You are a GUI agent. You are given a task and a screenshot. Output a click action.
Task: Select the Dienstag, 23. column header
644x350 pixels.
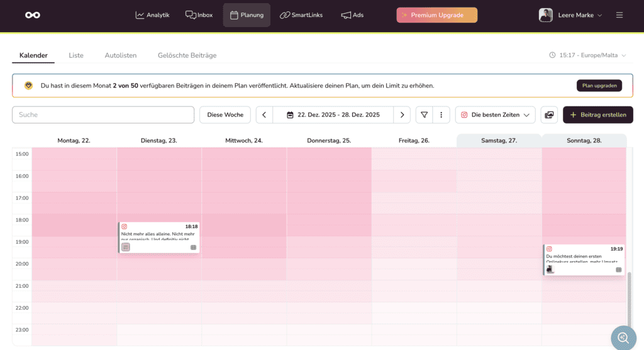coord(159,140)
